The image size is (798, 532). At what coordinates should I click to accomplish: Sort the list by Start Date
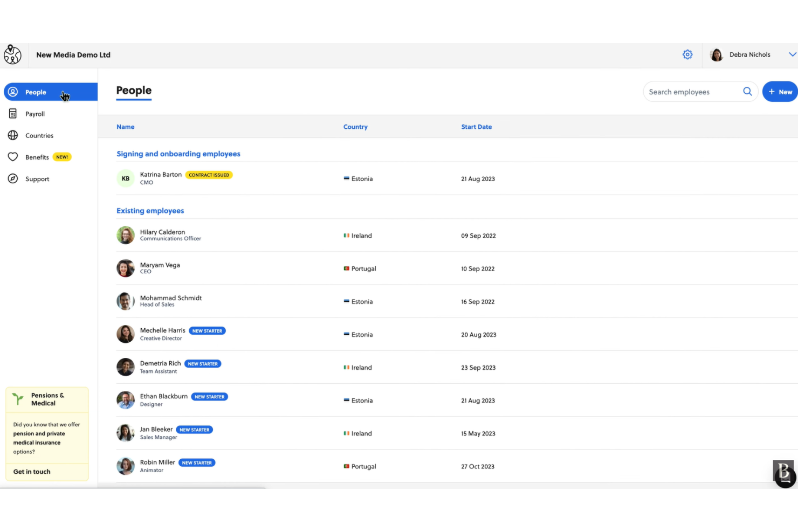pyautogui.click(x=476, y=127)
